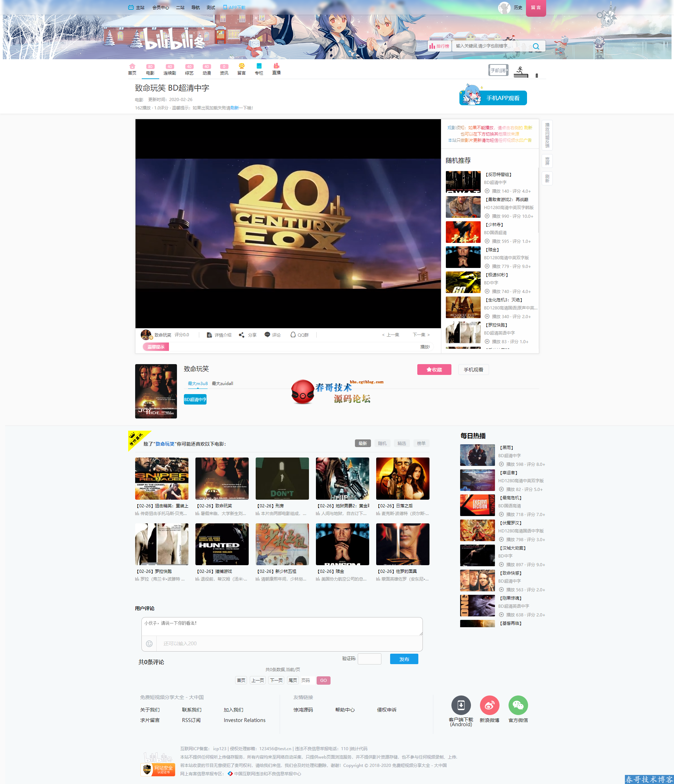674x784 pixels.
Task: Open the emoji smiley picker
Action: pyautogui.click(x=149, y=644)
